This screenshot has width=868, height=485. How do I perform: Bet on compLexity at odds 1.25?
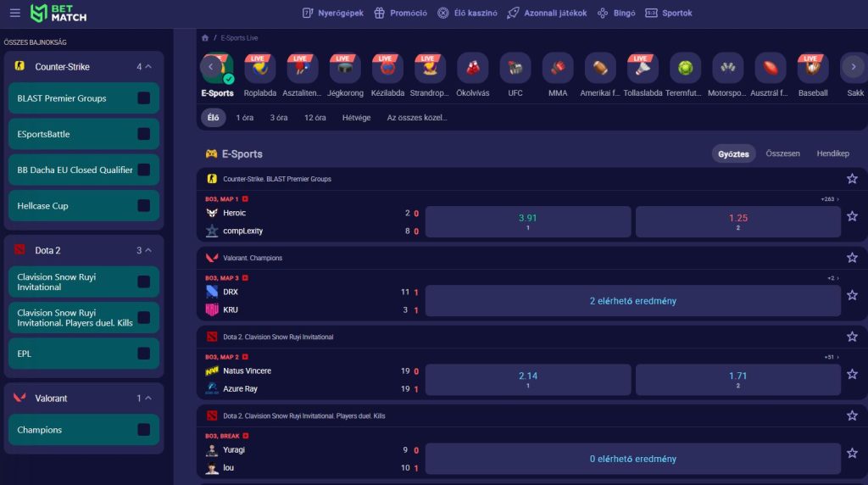tap(738, 222)
